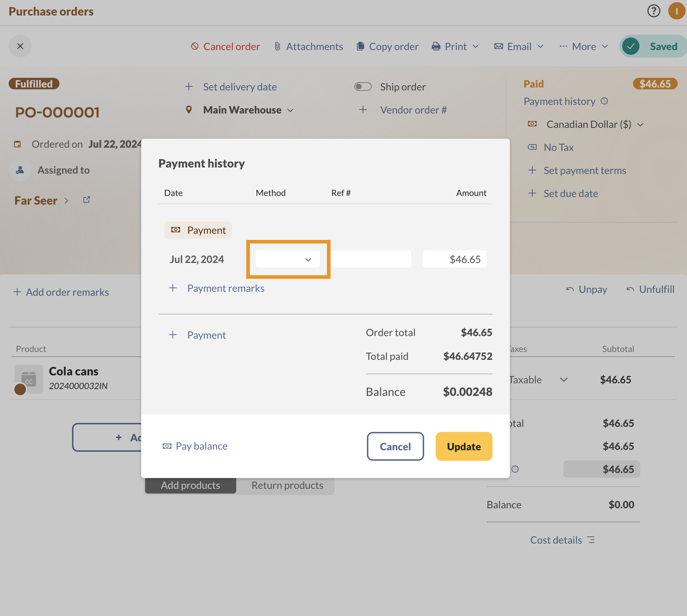687x616 pixels.
Task: Expand the Main Warehouse location dropdown
Action: click(x=248, y=110)
